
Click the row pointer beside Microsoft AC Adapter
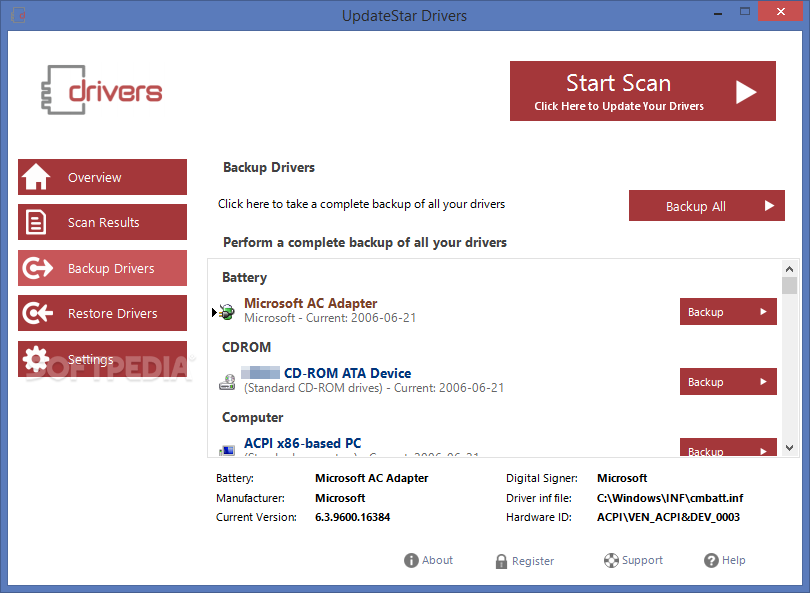(214, 312)
